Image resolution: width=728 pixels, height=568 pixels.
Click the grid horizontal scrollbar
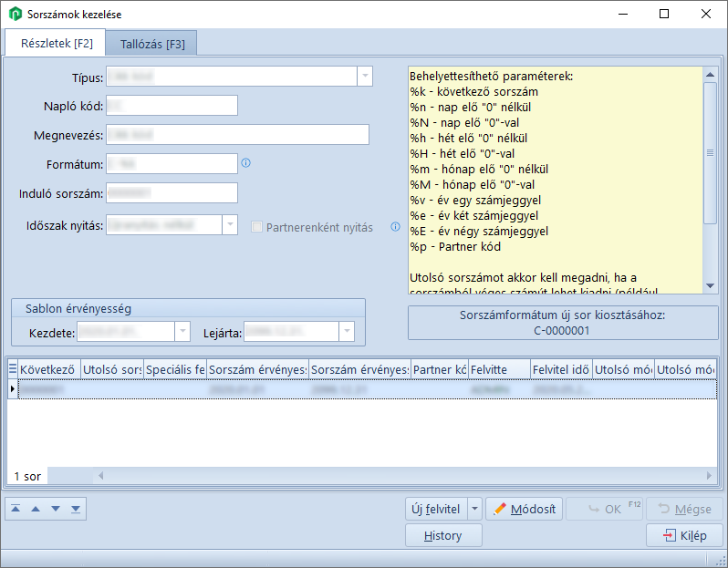pos(401,476)
